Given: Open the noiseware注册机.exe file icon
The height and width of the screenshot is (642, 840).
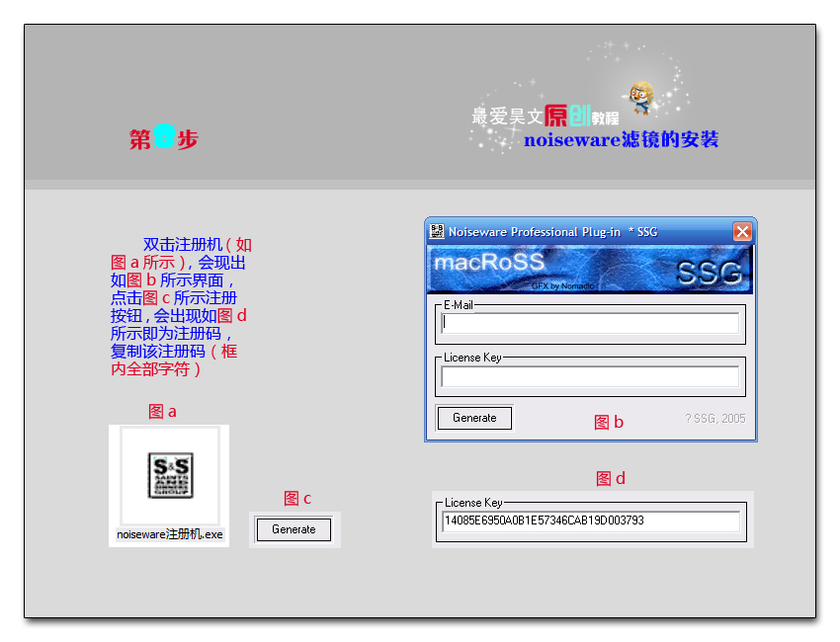Looking at the screenshot, I should [170, 475].
